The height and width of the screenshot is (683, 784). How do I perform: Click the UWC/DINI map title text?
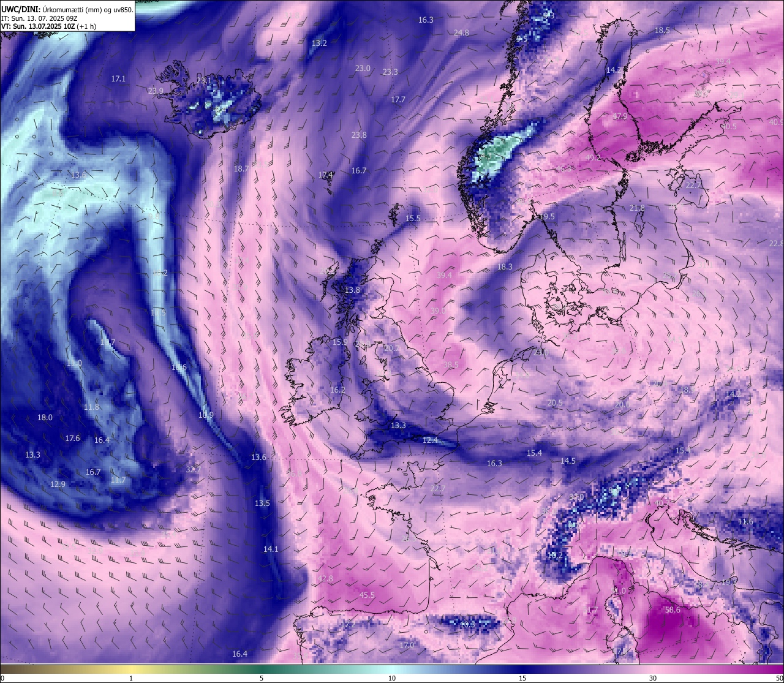(67, 10)
